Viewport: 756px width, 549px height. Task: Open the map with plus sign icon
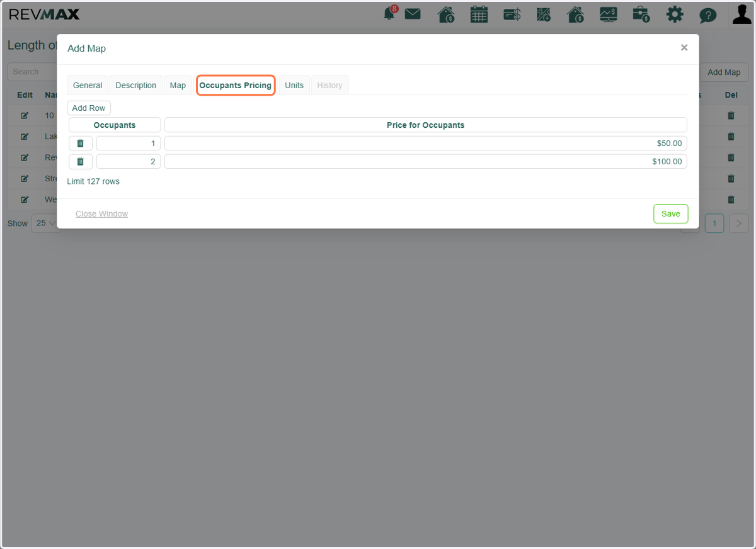(544, 14)
